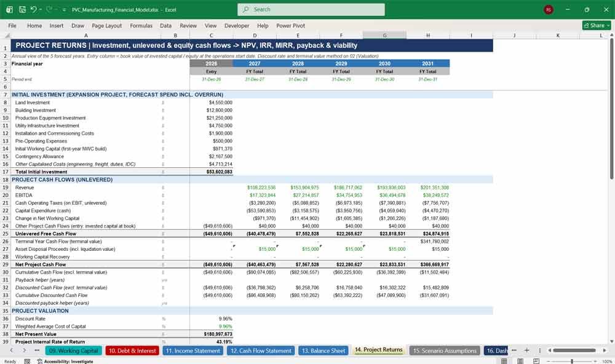This screenshot has width=615, height=364.
Task: Select the Discount Rate value 9.96% in row 36
Action: (x=212, y=318)
